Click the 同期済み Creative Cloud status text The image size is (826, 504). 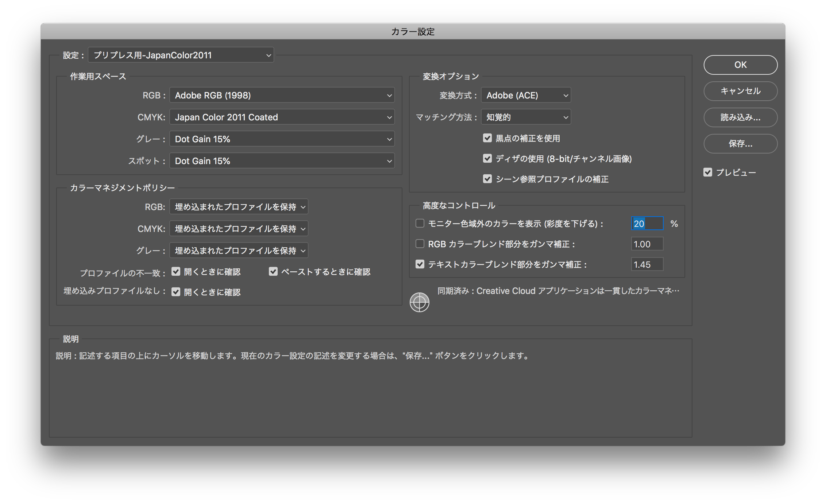558,291
